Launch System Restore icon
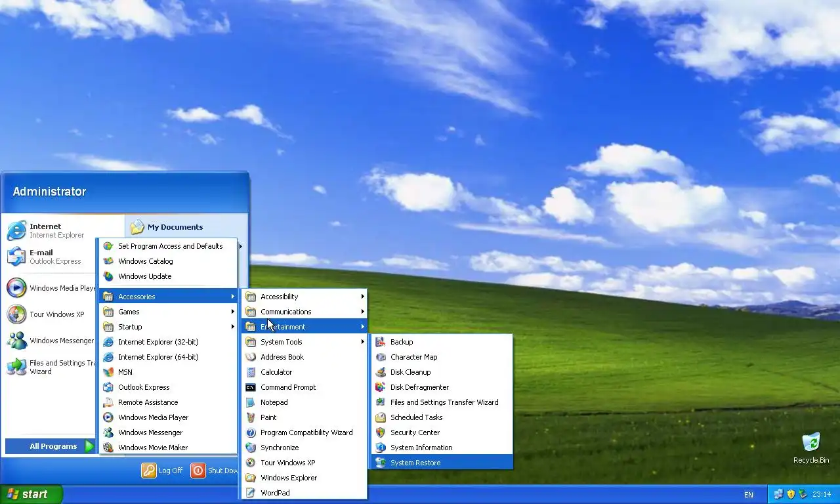 381,463
